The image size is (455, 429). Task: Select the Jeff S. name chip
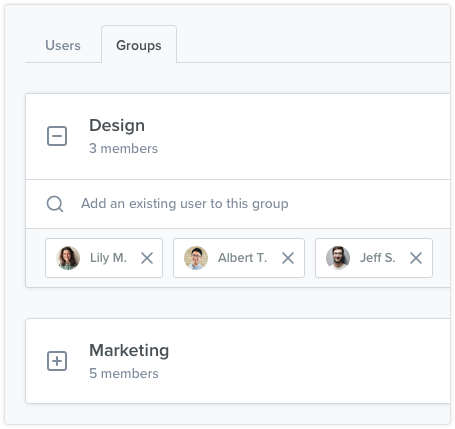point(374,258)
